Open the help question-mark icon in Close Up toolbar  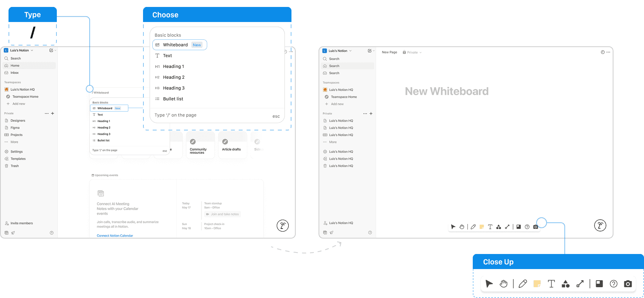click(x=613, y=284)
